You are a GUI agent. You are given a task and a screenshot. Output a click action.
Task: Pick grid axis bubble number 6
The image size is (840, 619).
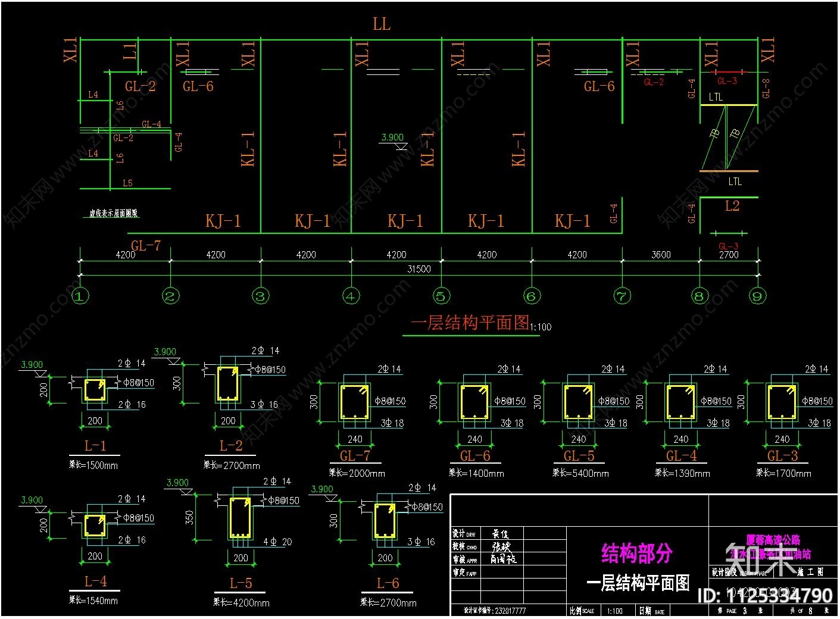point(532,296)
